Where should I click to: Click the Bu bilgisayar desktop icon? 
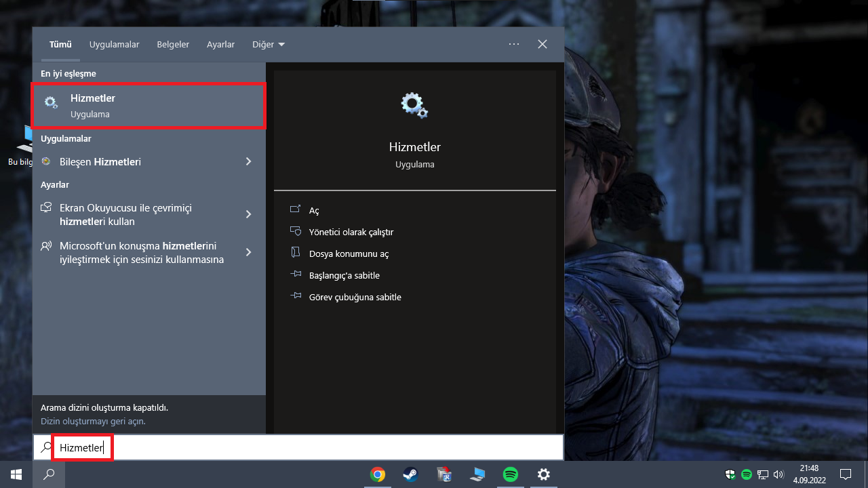(x=24, y=146)
